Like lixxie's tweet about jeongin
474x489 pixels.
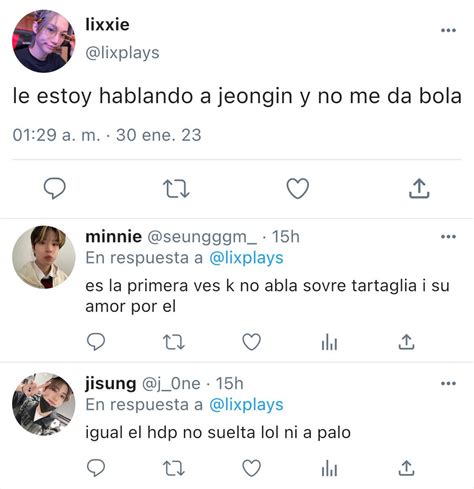point(298,189)
